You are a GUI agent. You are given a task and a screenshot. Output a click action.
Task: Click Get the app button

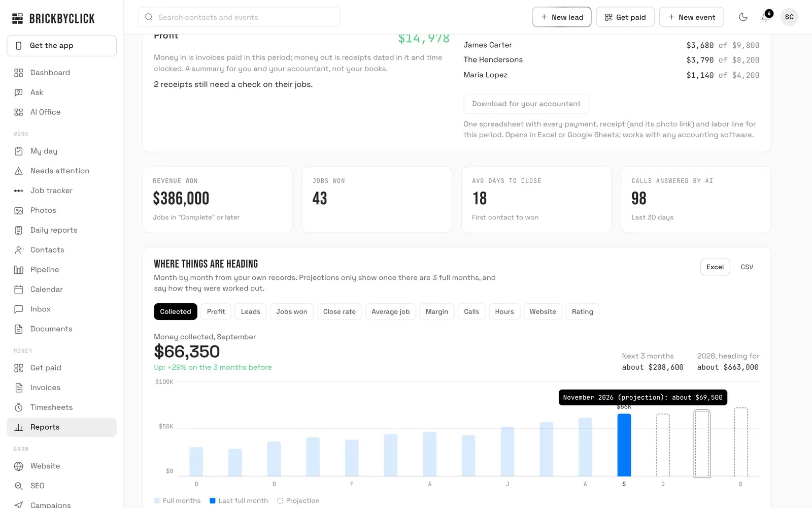point(62,46)
